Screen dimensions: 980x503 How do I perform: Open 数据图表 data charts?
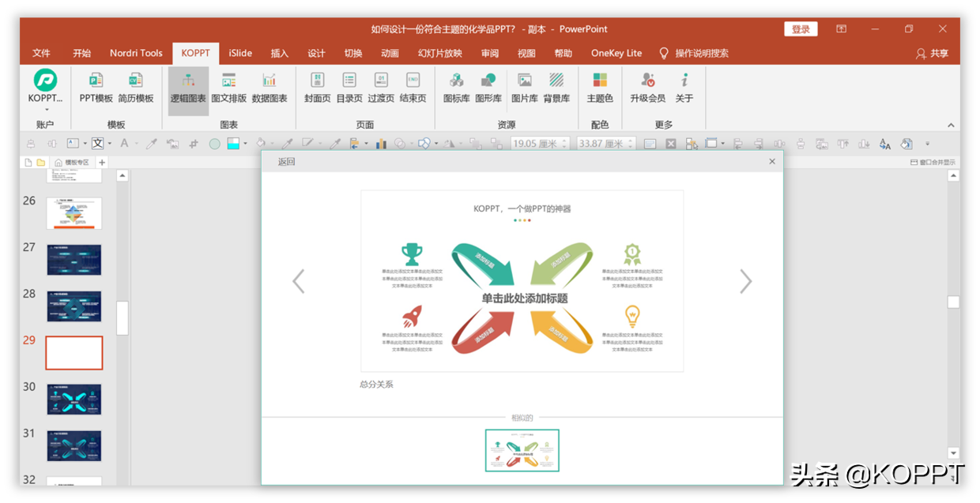(x=269, y=88)
